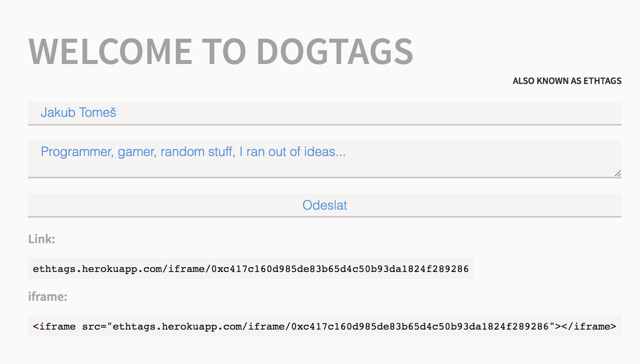This screenshot has height=364, width=640.
Task: Click the WELCOME TO DOGTAGS heading
Action: [x=221, y=52]
